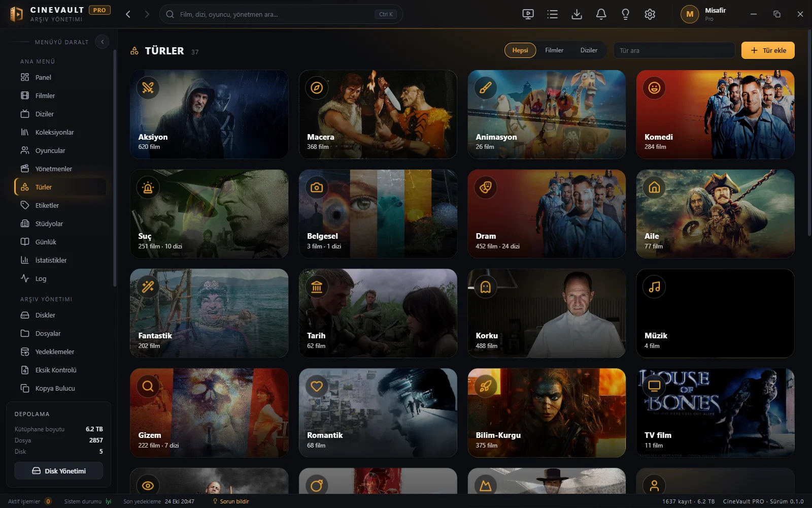This screenshot has width=812, height=508.
Task: Open Diskler in the sidebar
Action: (x=60, y=315)
